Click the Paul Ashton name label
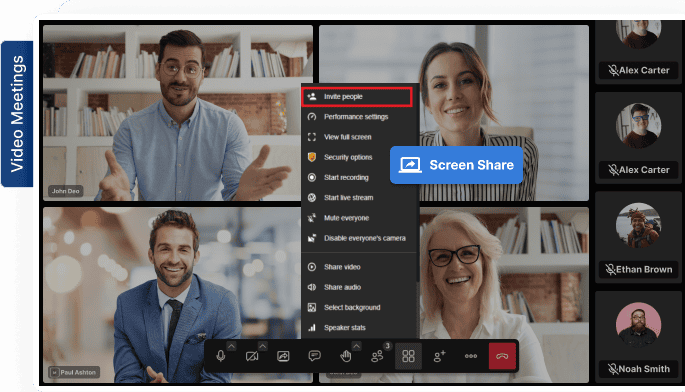The width and height of the screenshot is (685, 392). coord(74,372)
